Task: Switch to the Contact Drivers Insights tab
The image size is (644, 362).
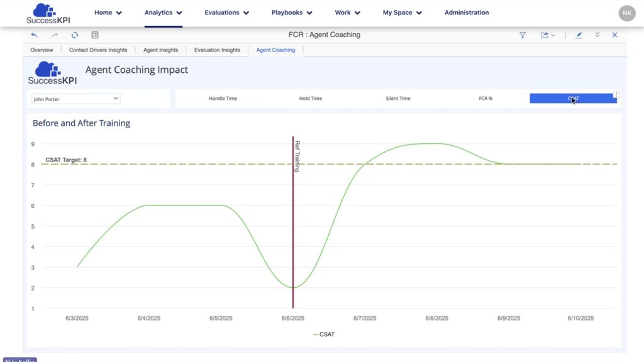Action: 98,50
